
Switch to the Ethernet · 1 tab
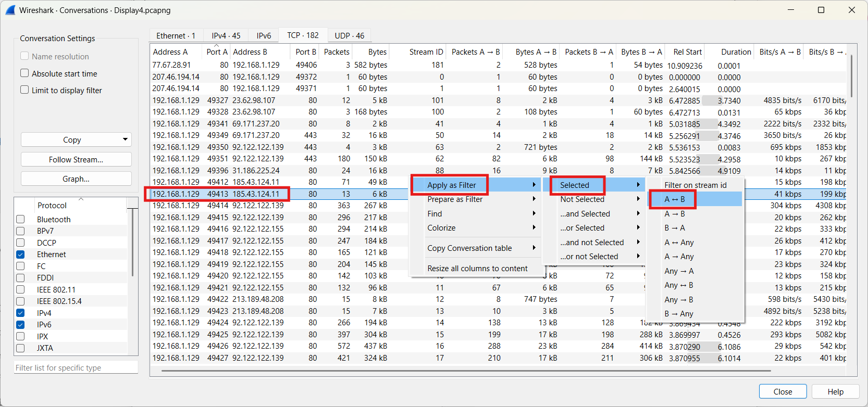(176, 35)
